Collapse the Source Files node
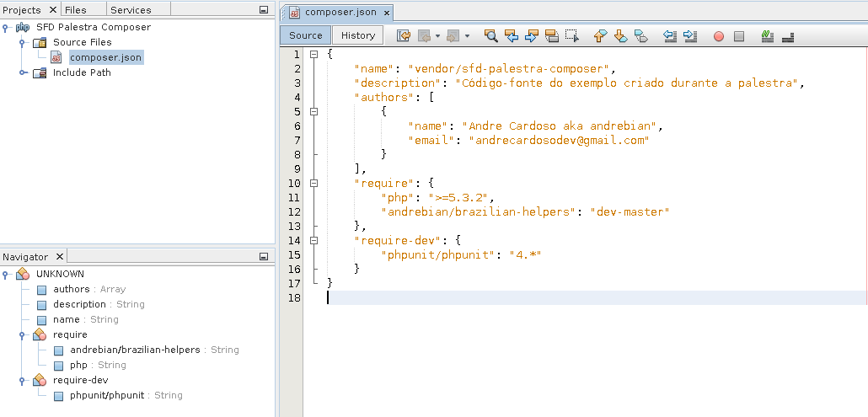 pyautogui.click(x=22, y=42)
